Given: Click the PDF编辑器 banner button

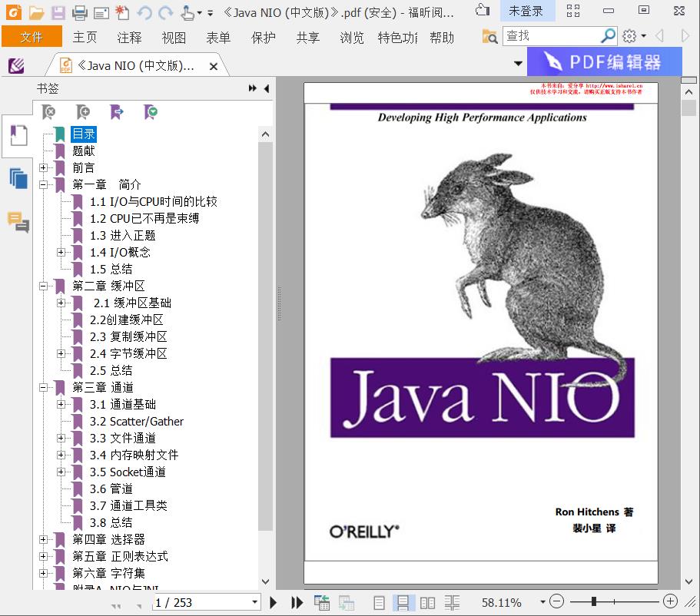Looking at the screenshot, I should (605, 61).
